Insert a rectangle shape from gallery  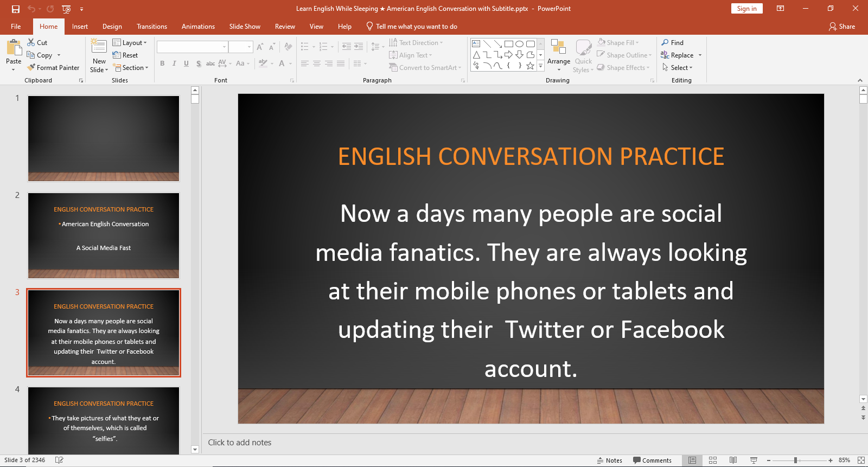click(508, 44)
